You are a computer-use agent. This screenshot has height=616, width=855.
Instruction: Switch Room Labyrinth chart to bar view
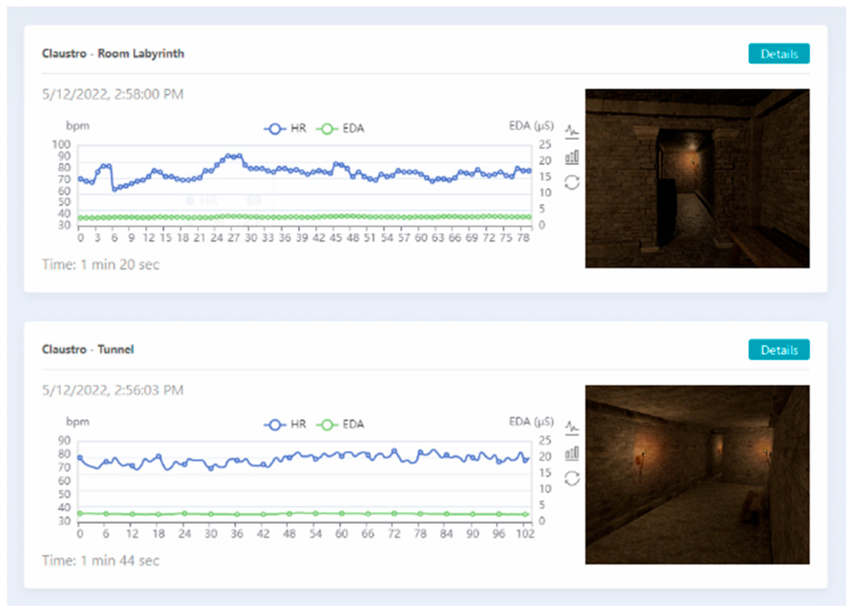click(x=572, y=157)
